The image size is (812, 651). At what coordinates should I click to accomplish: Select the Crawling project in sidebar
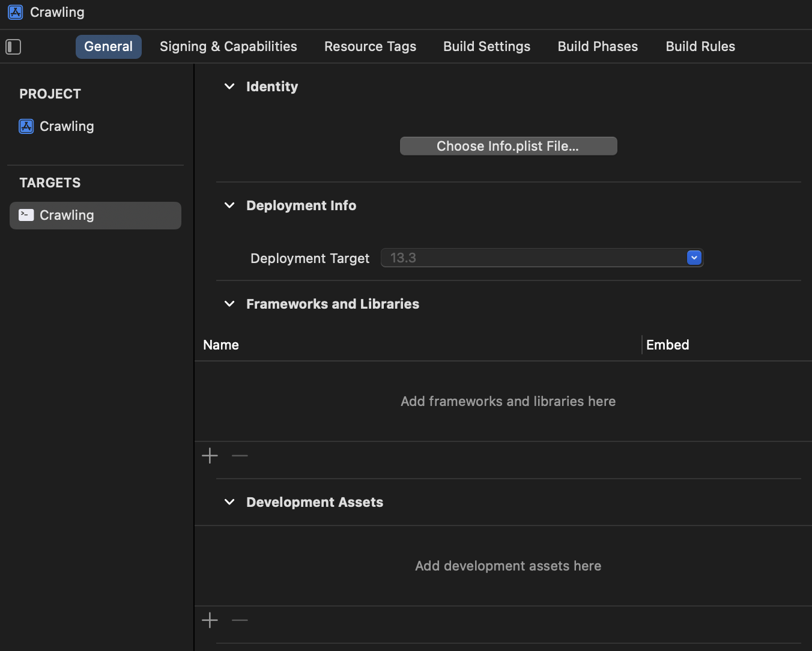coord(67,126)
